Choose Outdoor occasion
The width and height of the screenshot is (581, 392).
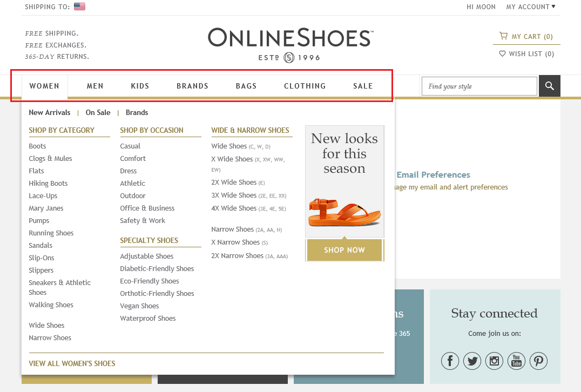click(133, 195)
